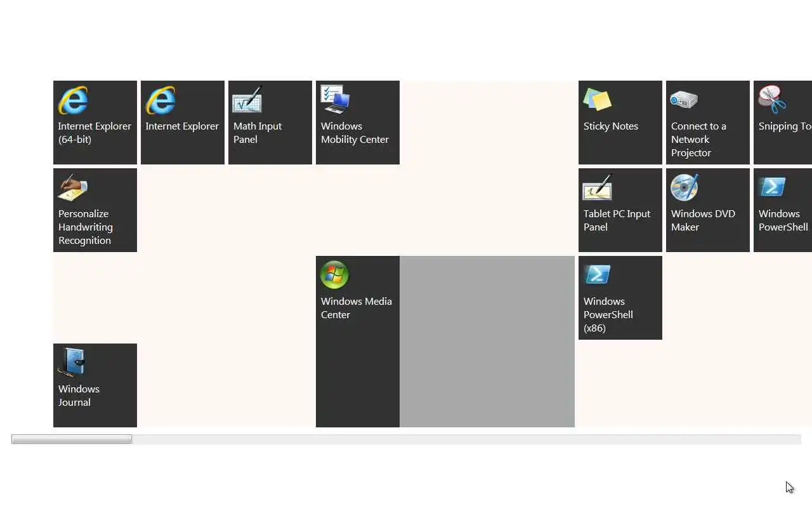The image size is (812, 508).
Task: Click the "Math Input Panel" label text
Action: click(x=258, y=133)
